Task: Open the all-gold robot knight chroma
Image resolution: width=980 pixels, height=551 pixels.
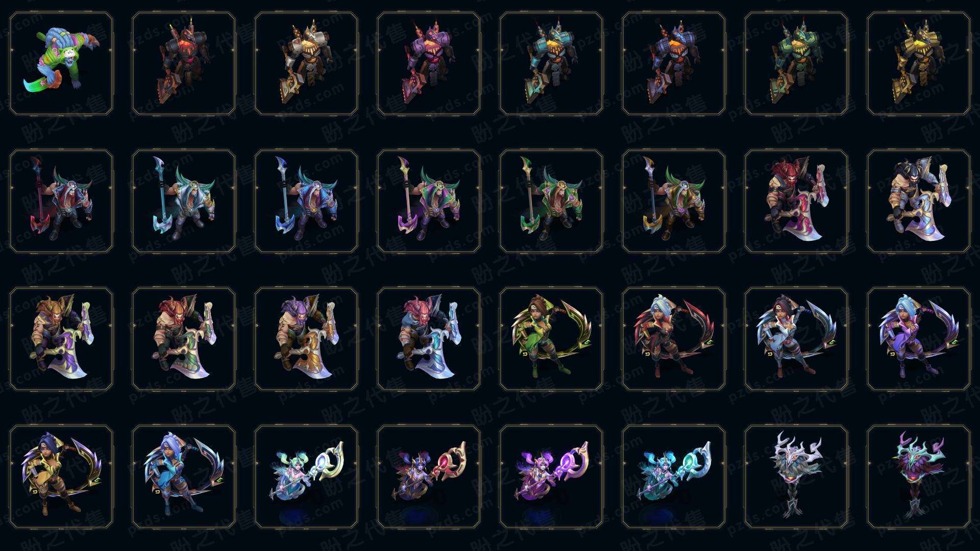Action: [919, 64]
